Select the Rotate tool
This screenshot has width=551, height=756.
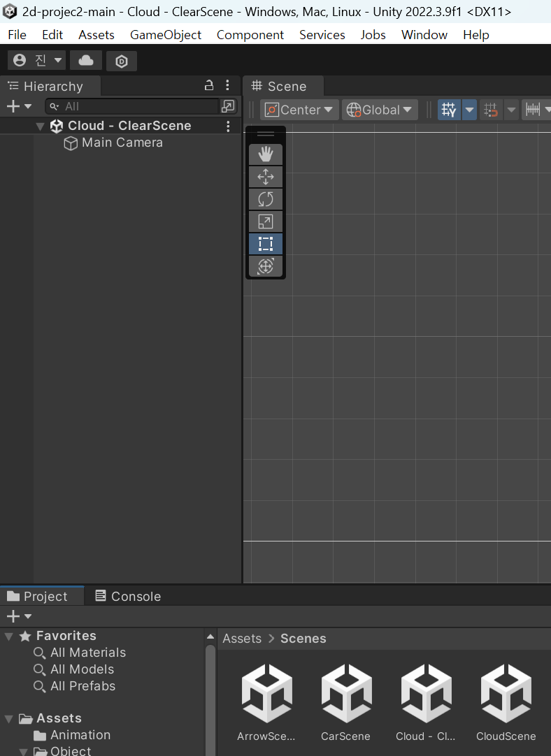pyautogui.click(x=266, y=199)
